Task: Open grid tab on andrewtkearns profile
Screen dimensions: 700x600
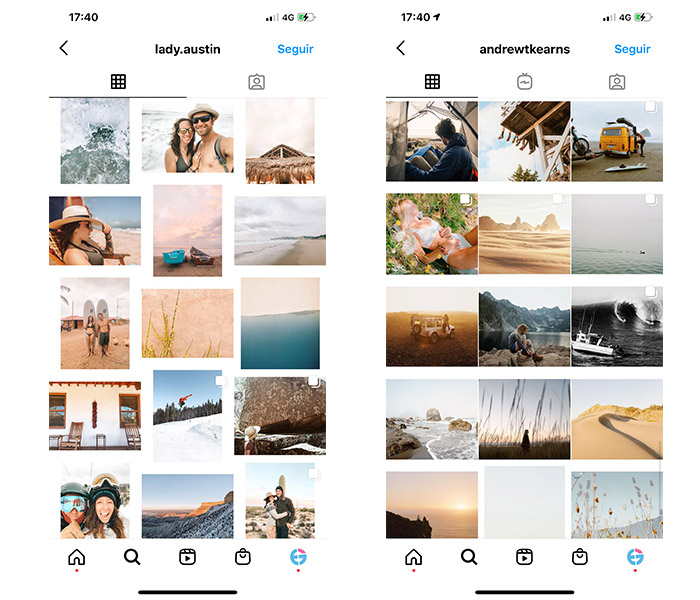Action: (x=432, y=82)
